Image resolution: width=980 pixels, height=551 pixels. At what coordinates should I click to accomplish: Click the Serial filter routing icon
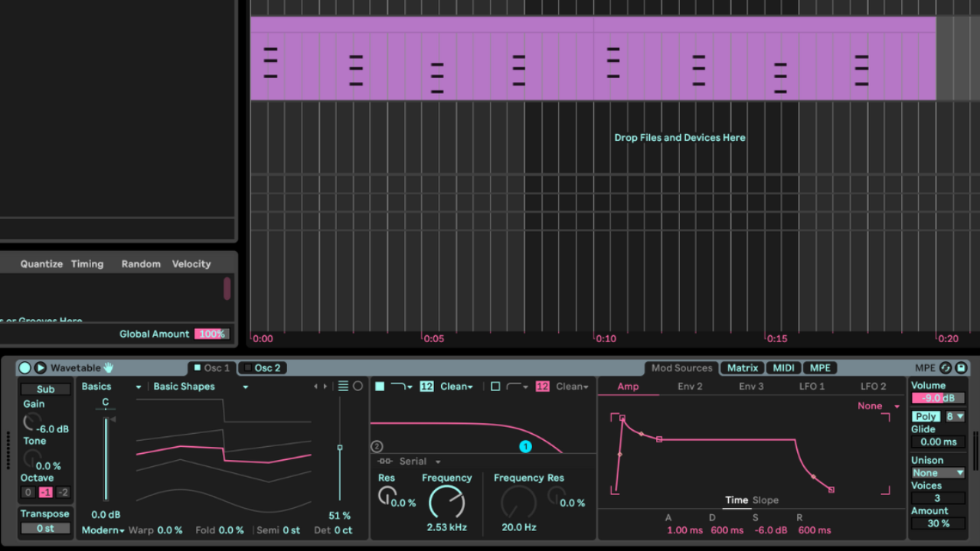(385, 461)
